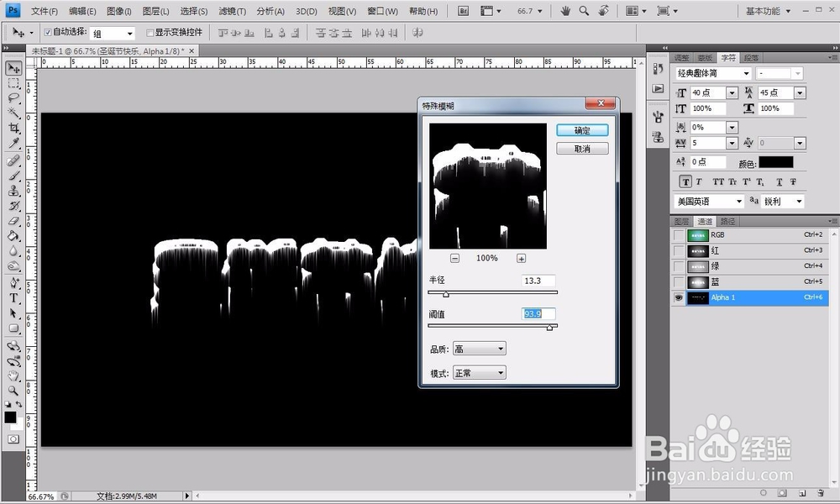Open the 滤镜(T) menu
Viewport: 840px width, 504px height.
232,11
